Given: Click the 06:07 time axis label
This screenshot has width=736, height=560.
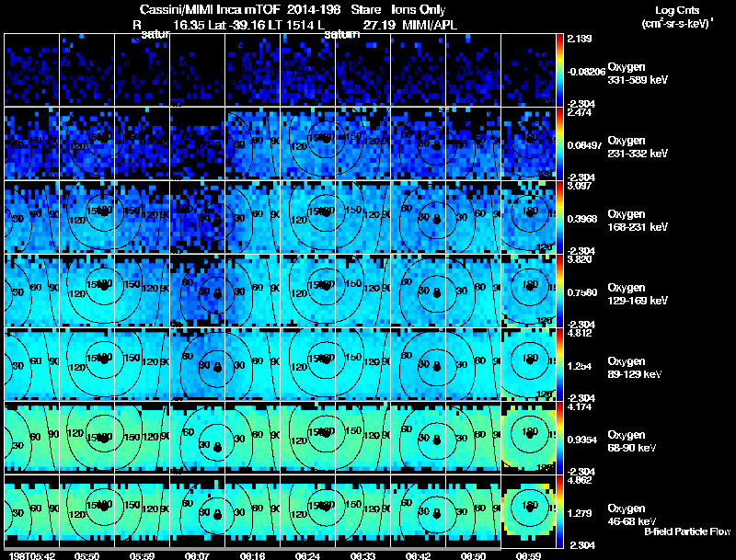Looking at the screenshot, I should pyautogui.click(x=197, y=555).
